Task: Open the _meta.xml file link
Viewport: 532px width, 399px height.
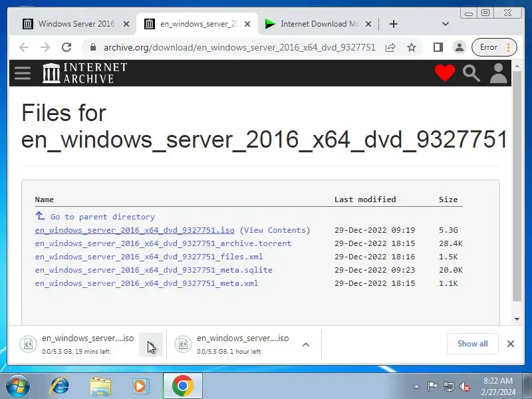Action: click(x=146, y=283)
